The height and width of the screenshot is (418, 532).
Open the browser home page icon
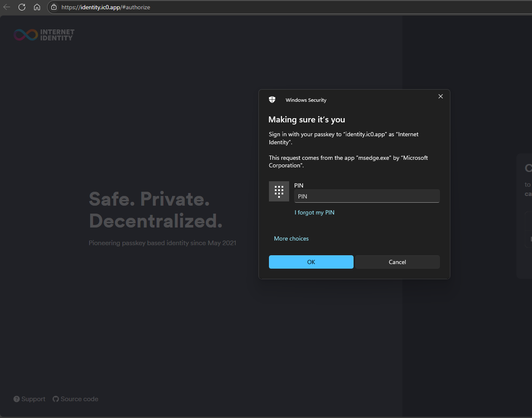point(37,7)
